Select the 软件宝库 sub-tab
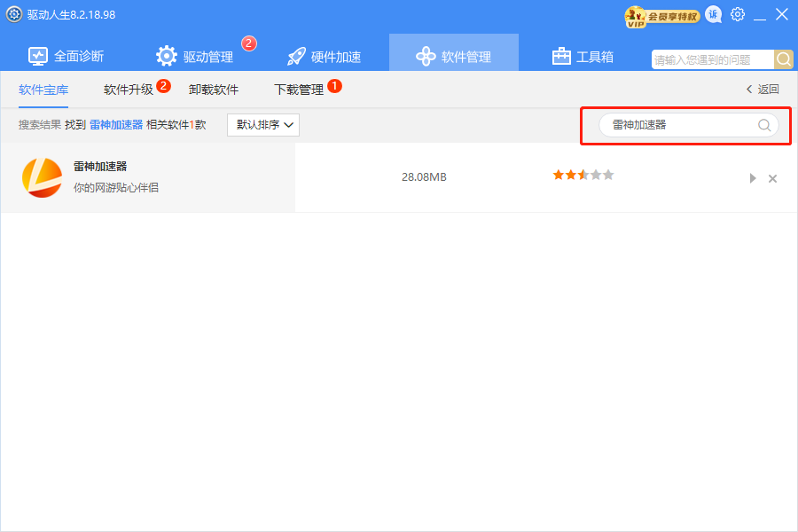The width and height of the screenshot is (798, 532). click(x=43, y=90)
